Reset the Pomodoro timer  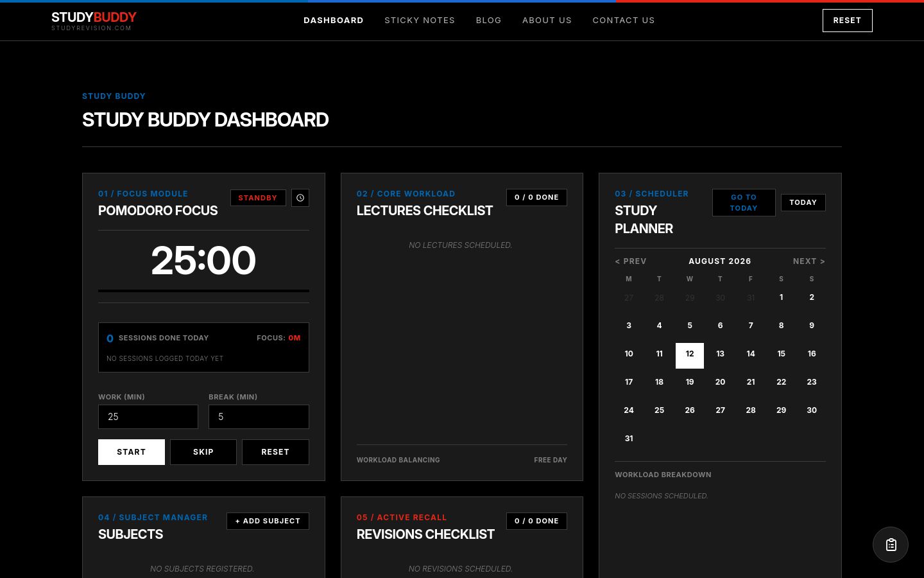pos(275,452)
